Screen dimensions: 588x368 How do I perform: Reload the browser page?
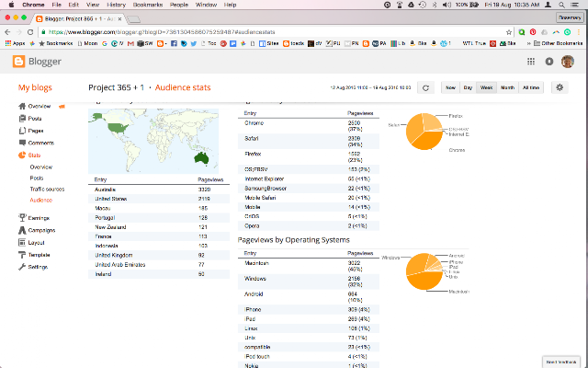(x=30, y=32)
